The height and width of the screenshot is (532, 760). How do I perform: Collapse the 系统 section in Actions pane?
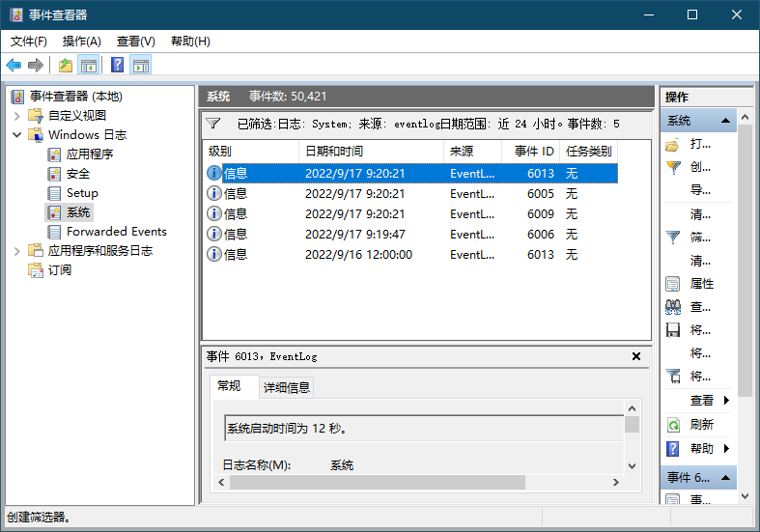[725, 121]
